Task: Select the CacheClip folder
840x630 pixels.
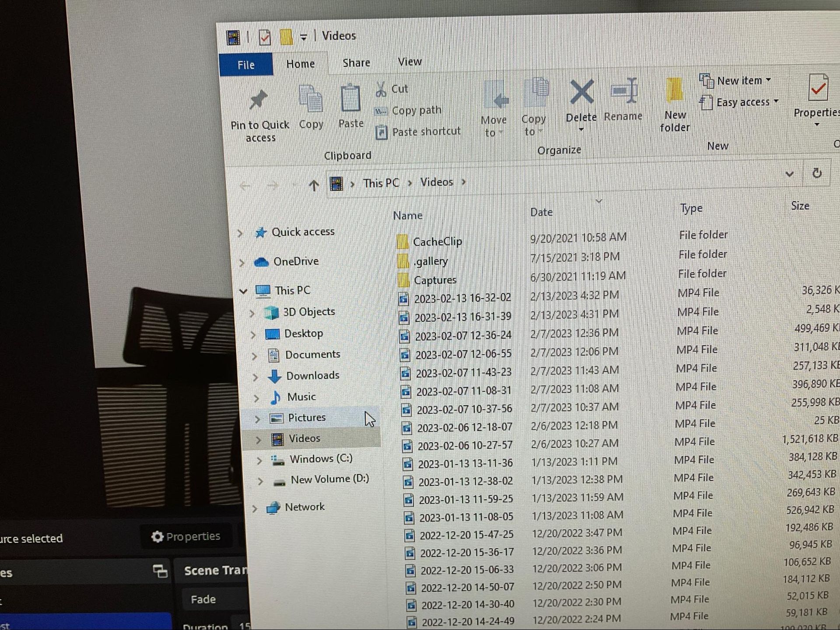Action: [x=437, y=242]
